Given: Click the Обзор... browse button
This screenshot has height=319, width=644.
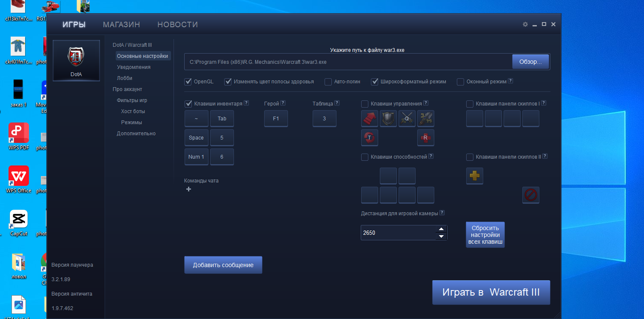Looking at the screenshot, I should tap(530, 62).
